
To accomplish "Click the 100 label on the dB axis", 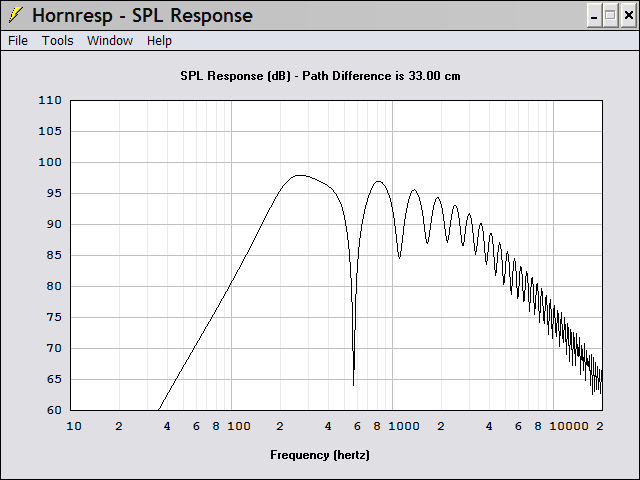I will tap(50, 162).
